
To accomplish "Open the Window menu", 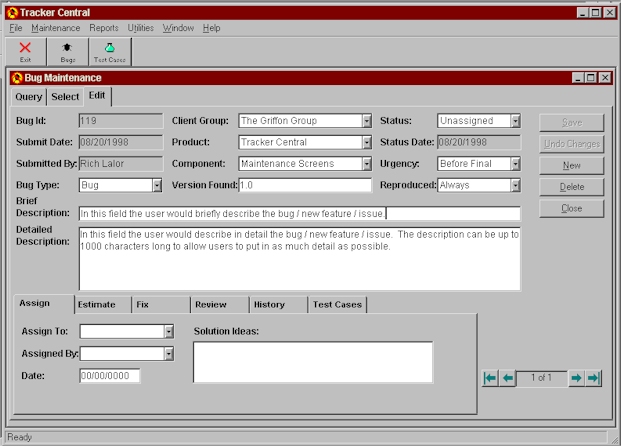I will click(x=179, y=28).
